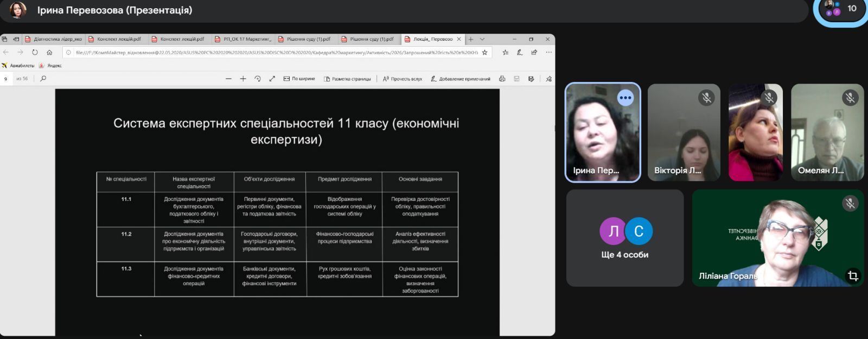Image resolution: width=868 pixels, height=339 pixels.
Task: Click the site info icon in the address bar
Action: pos(69,53)
